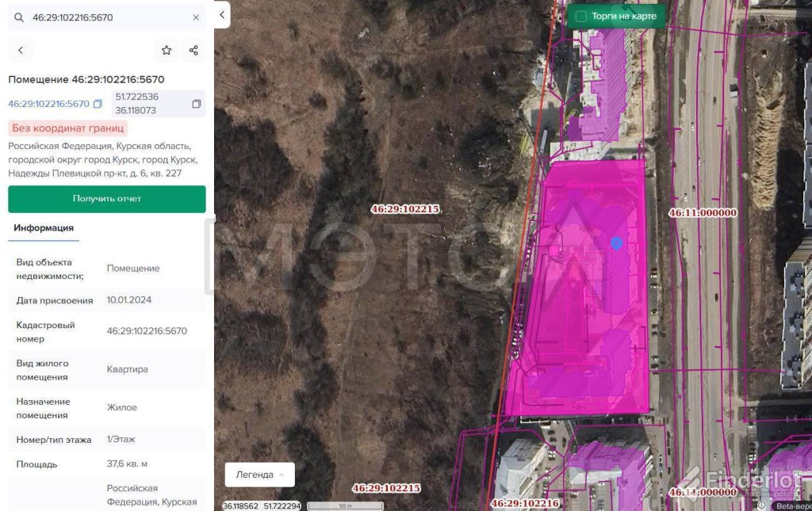Open the cadastral number link 46:29:102216:5670
Screen dimensions: 812x511
[x=48, y=104]
